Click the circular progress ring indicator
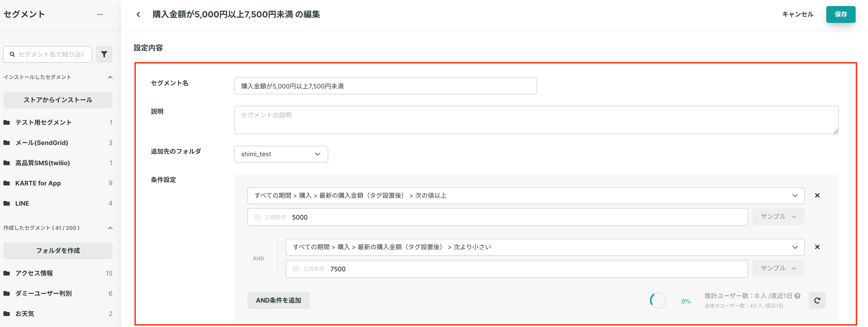868x327 pixels. tap(658, 300)
